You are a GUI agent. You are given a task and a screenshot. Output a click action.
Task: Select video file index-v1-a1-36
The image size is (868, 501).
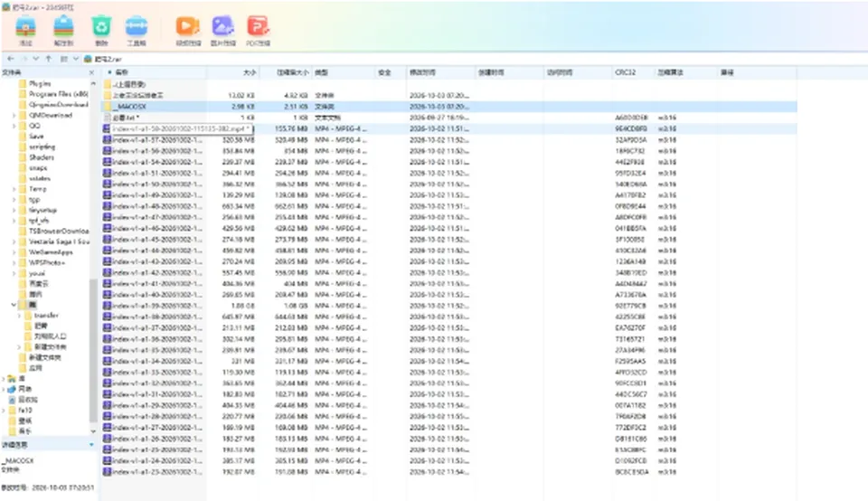(449, 339)
